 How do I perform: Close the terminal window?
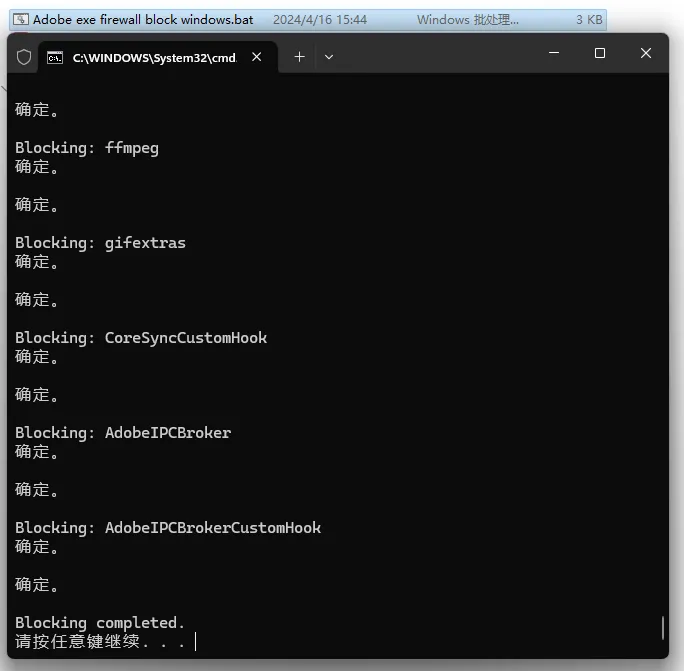645,54
